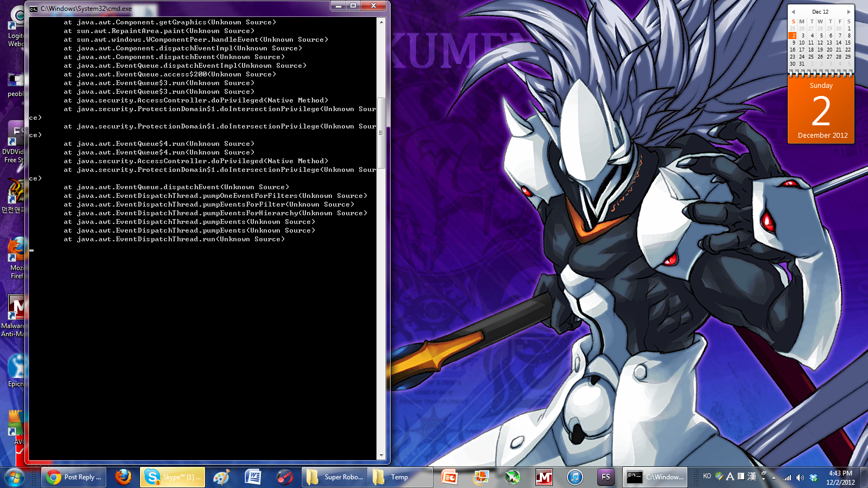
Task: Open the Windows Start menu orb
Action: pos(14,477)
